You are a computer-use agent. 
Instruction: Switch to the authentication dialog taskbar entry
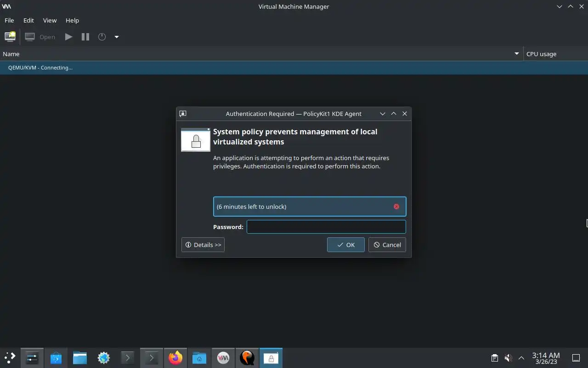[271, 358]
